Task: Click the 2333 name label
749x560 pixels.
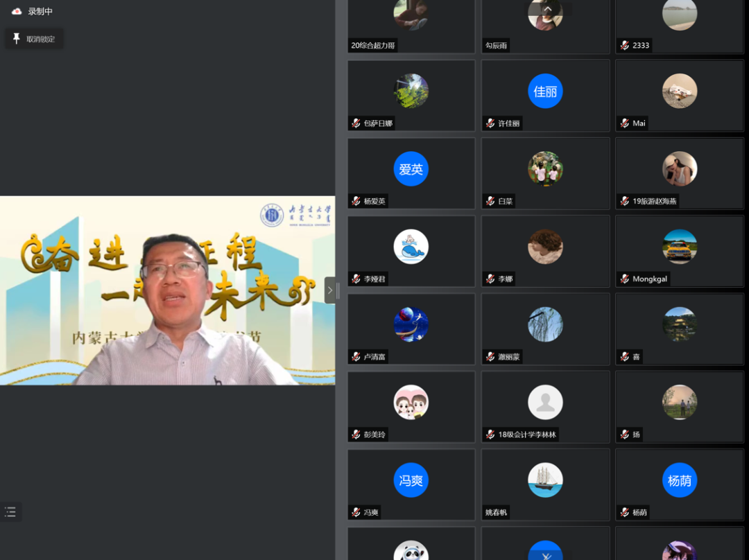Action: tap(641, 45)
